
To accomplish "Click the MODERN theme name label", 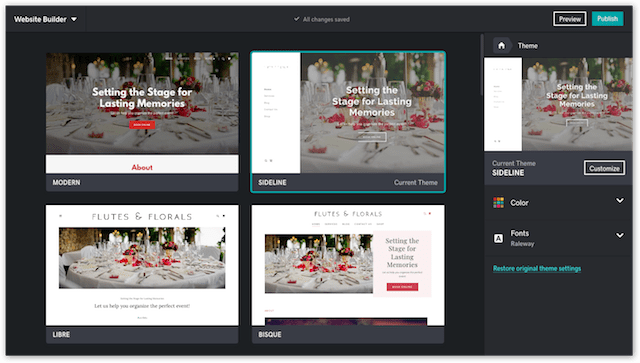I will (67, 183).
